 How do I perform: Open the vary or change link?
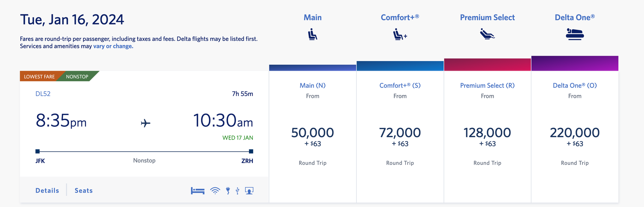point(113,46)
